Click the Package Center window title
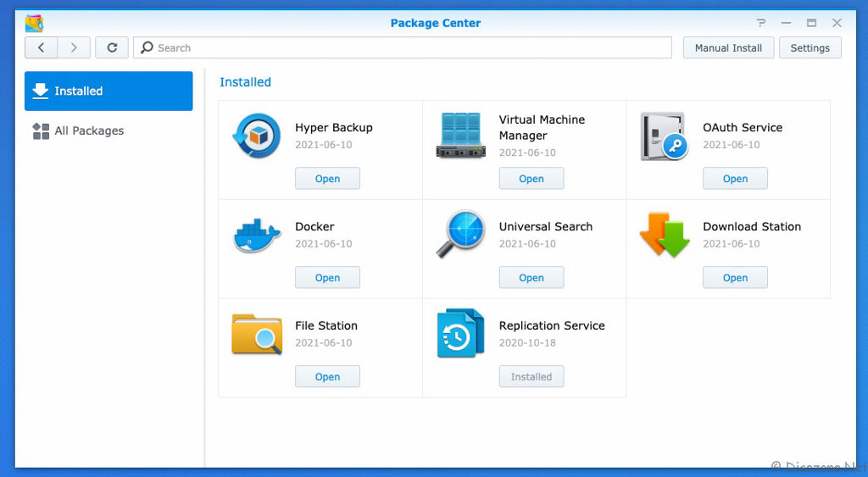The height and width of the screenshot is (477, 868). pyautogui.click(x=435, y=23)
